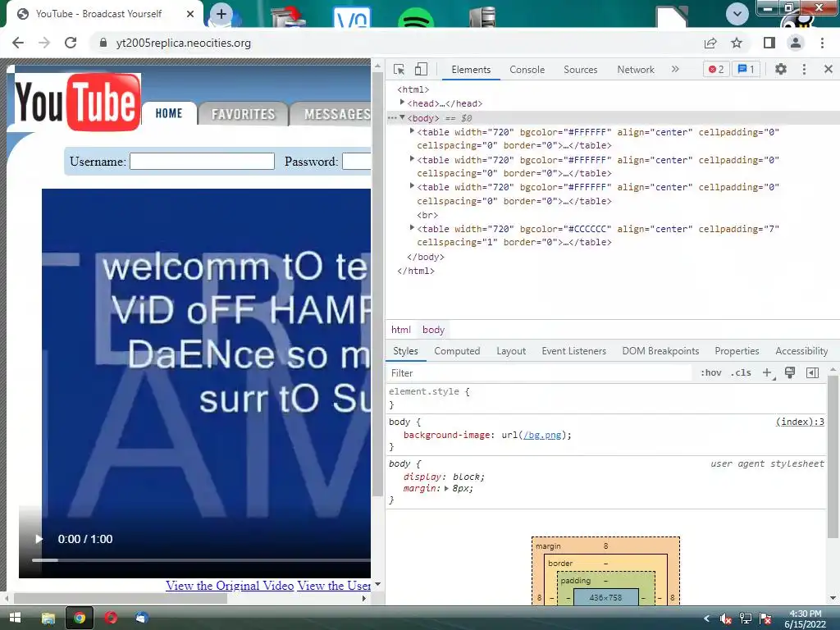This screenshot has width=840, height=630.
Task: Click the Username input field
Action: point(202,162)
